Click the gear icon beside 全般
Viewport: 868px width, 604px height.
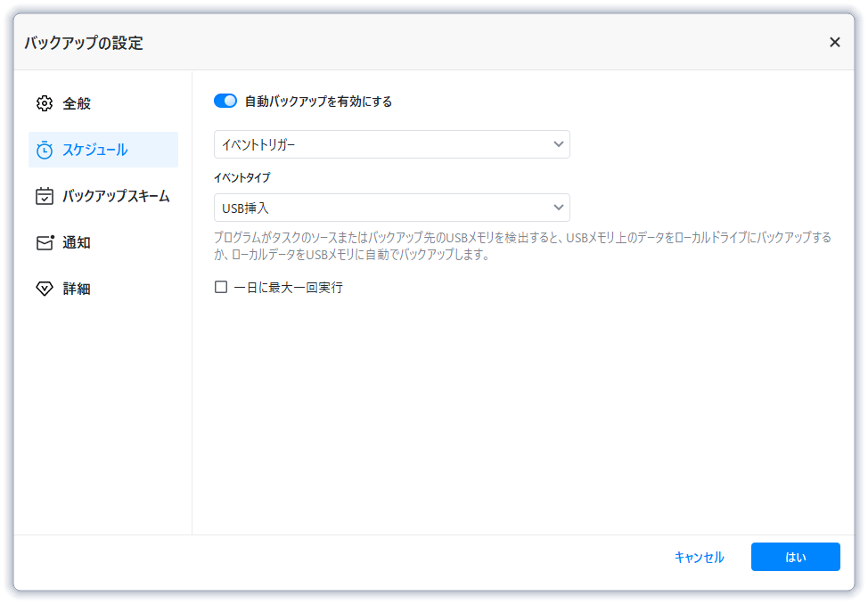pyautogui.click(x=45, y=103)
